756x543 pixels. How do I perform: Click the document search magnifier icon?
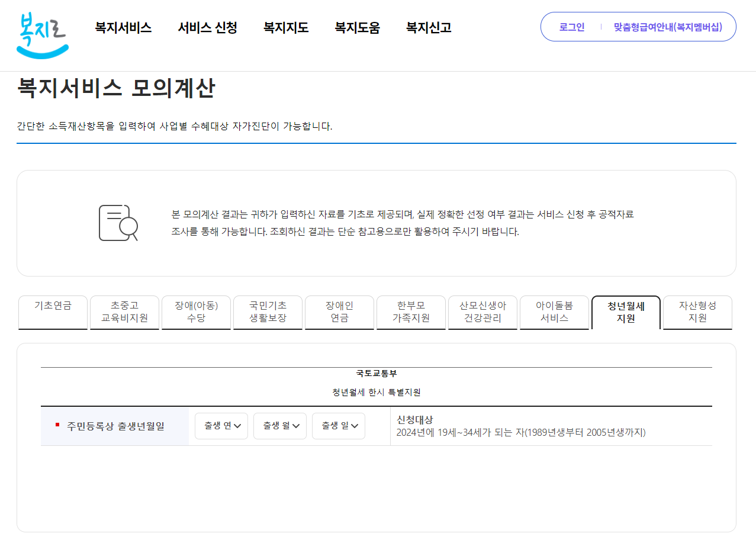[118, 223]
